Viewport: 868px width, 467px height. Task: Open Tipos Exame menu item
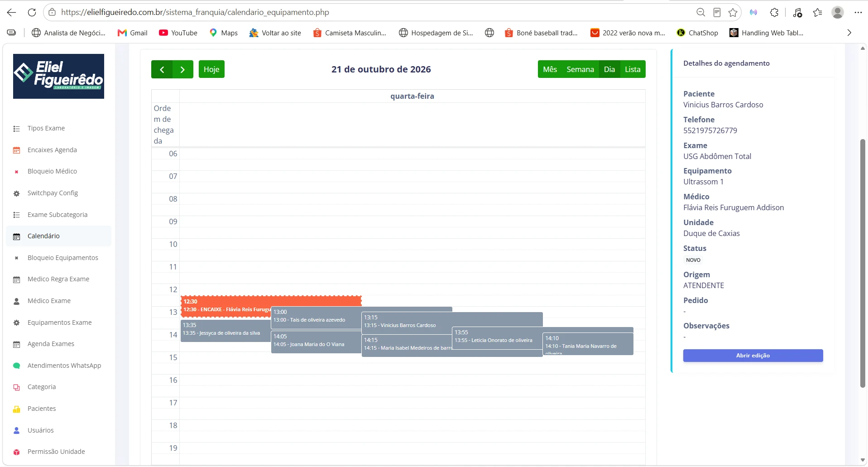click(x=59, y=129)
